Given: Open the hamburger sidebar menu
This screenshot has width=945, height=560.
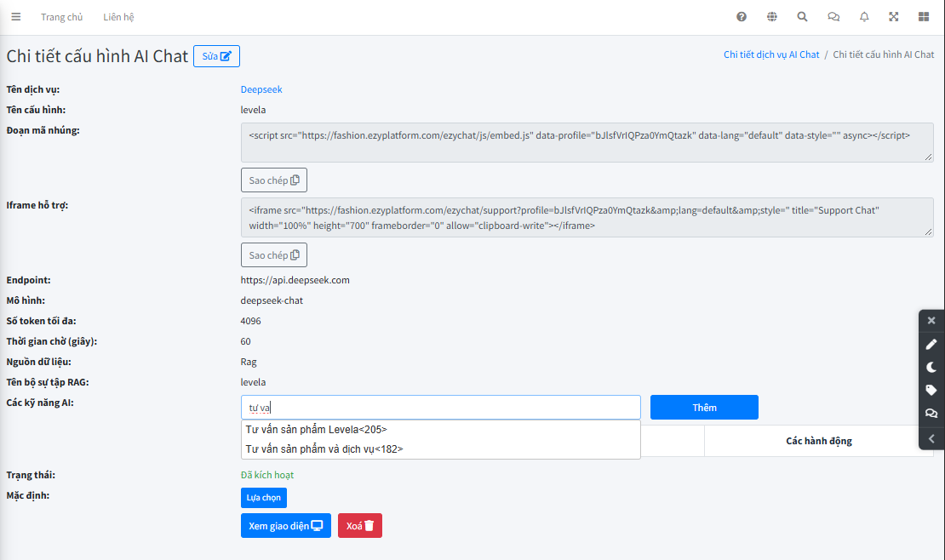Looking at the screenshot, I should pyautogui.click(x=16, y=17).
